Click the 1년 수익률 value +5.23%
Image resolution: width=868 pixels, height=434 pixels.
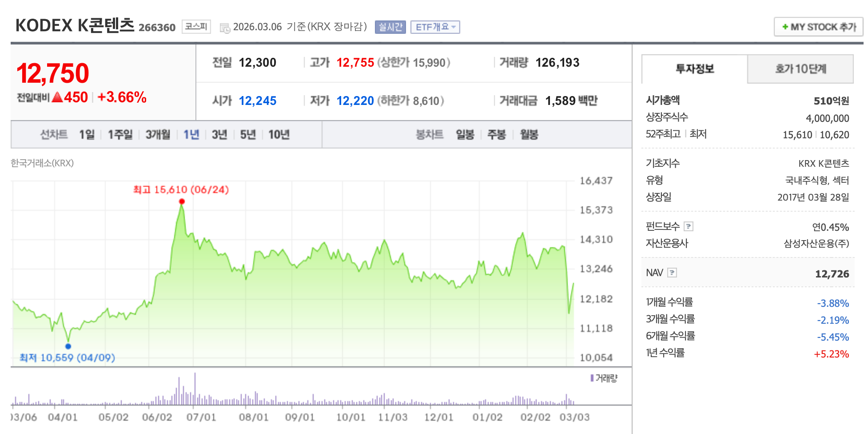pos(831,354)
